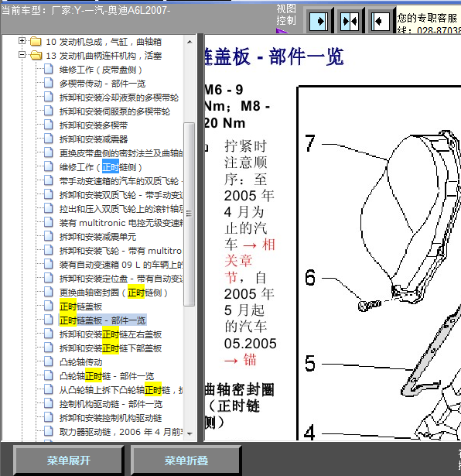This screenshot has height=476, width=461.
Task: Open '更换曲轴密封圈（正时链侧）' entry
Action: [114, 293]
